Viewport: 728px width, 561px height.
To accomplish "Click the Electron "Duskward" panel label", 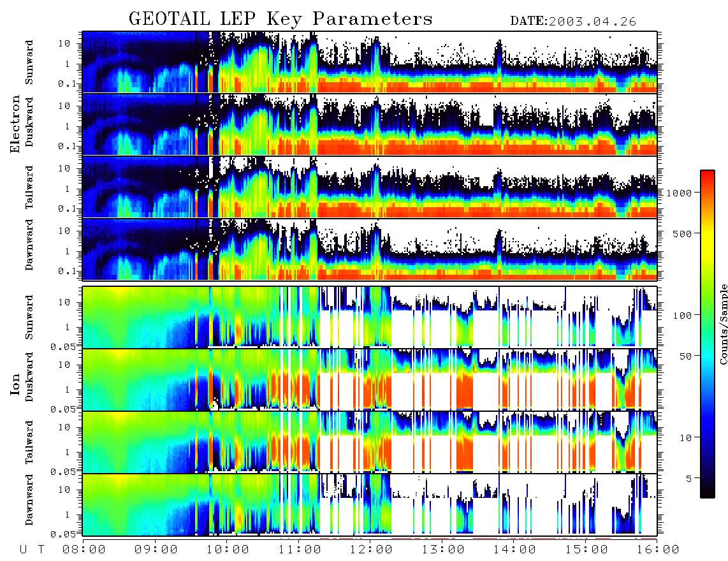I will tap(29, 122).
